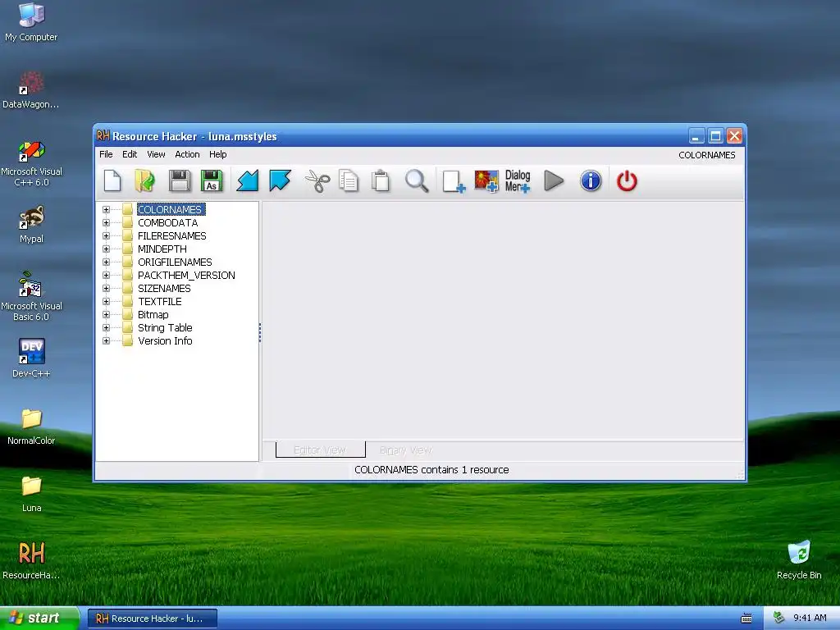Click the Find magnifying glass icon
Viewport: 840px width, 630px height.
[x=417, y=180]
